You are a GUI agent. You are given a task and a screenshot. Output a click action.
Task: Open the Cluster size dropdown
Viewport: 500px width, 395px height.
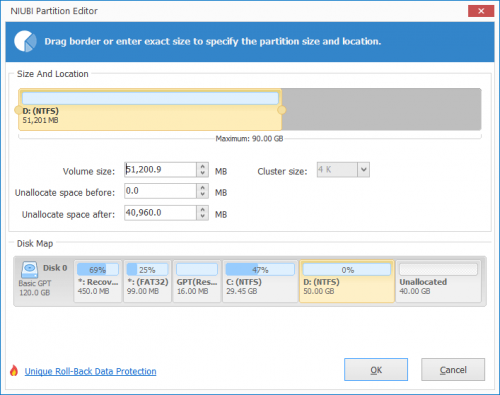363,170
